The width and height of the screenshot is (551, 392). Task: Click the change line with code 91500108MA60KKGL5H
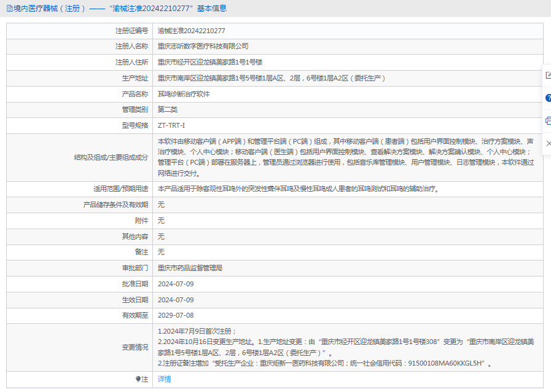(x=325, y=363)
